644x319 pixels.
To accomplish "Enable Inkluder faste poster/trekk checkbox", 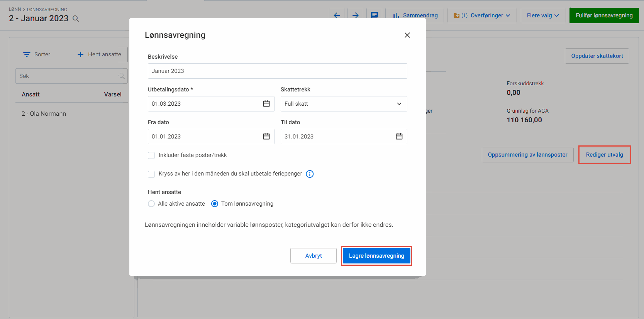I will (151, 155).
